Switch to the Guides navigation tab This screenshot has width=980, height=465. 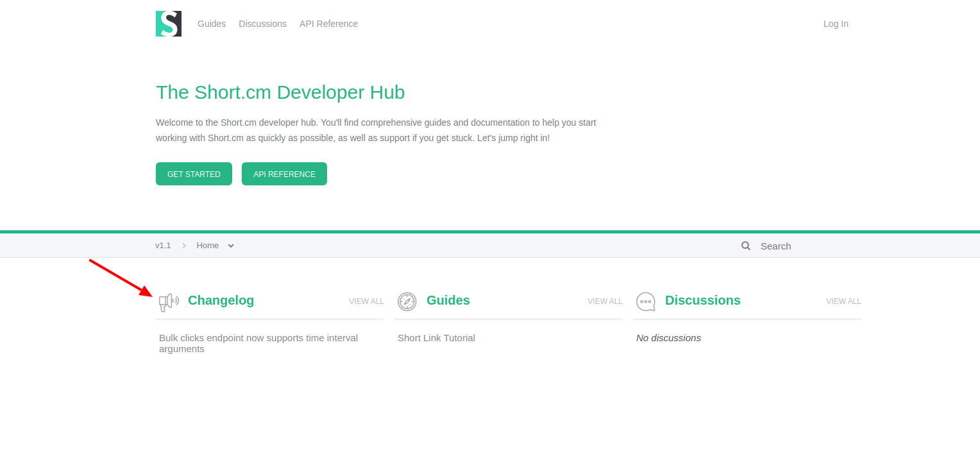click(212, 24)
